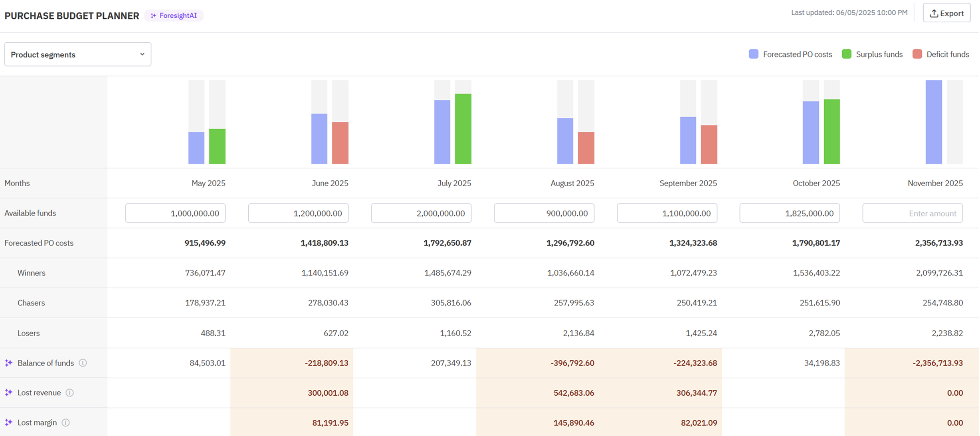Click the info icon beside Lost revenue

69,393
